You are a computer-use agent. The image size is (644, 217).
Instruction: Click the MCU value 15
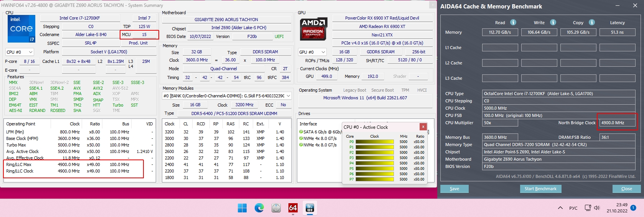pos(144,35)
